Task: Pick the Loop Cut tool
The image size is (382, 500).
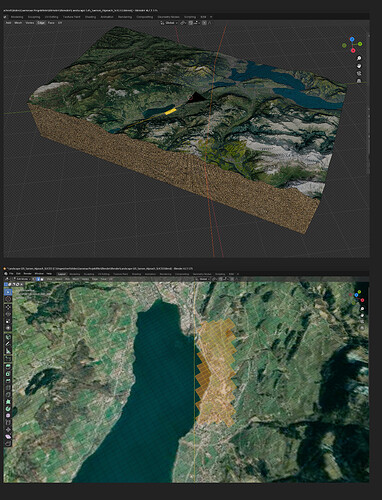Action: [x=8, y=388]
